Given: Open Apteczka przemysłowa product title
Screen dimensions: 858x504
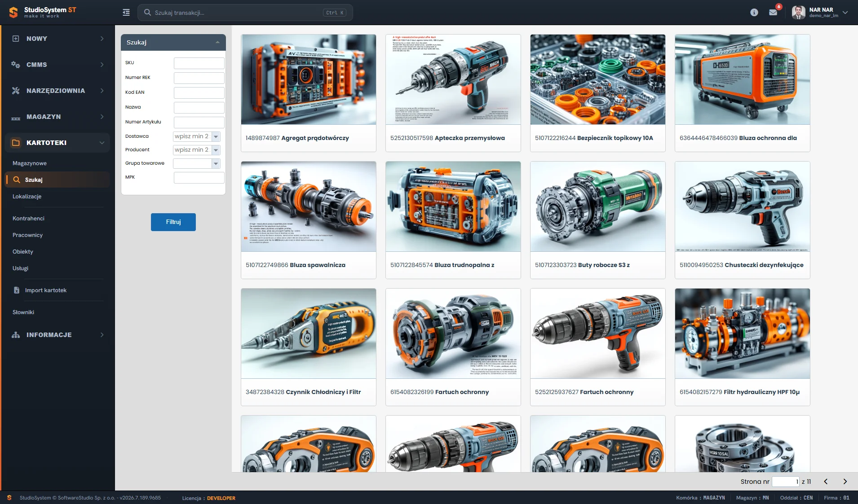Looking at the screenshot, I should coord(470,138).
